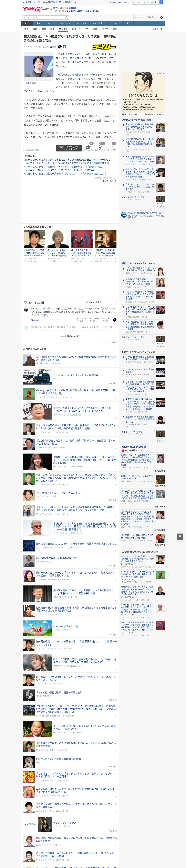
Task: Click the デイリー publisher logo
Action: point(104,47)
